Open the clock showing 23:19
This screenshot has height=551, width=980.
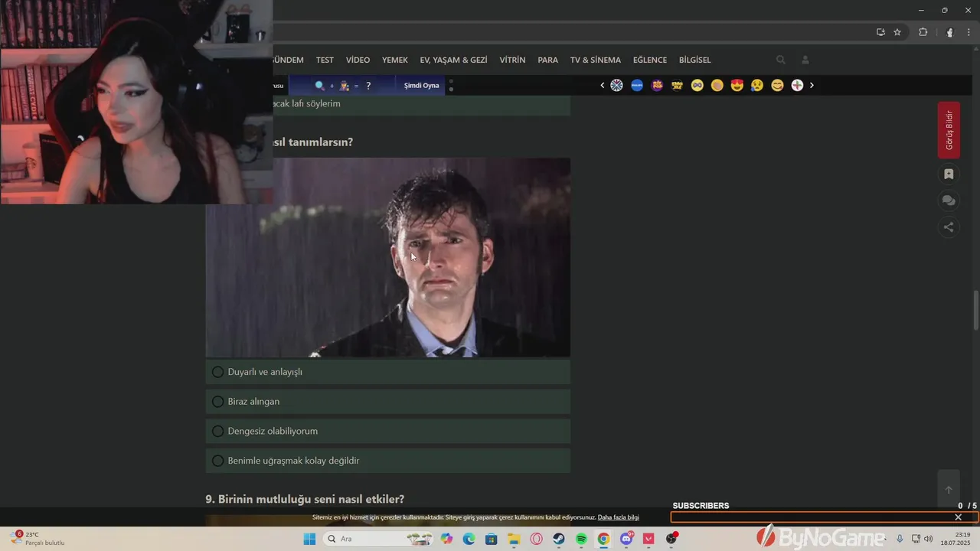tap(955, 539)
